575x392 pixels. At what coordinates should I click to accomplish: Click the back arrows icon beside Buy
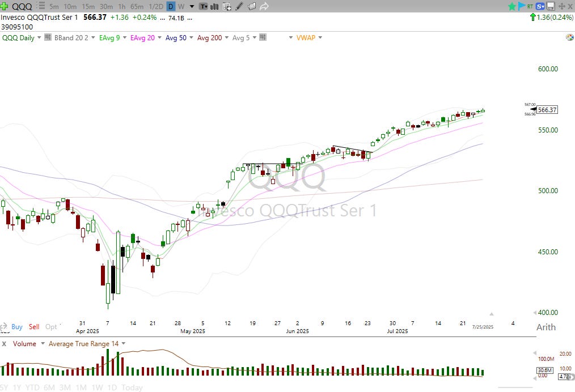3,326
